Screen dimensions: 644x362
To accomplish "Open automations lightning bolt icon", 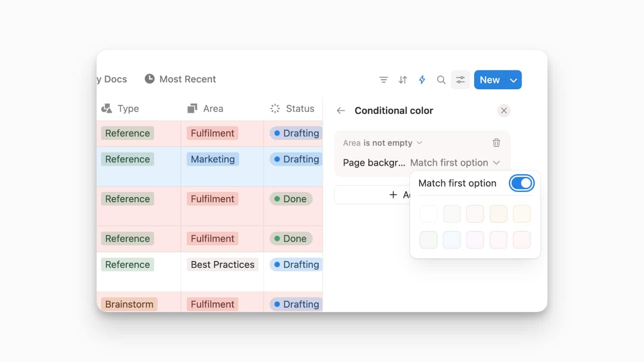I will tap(422, 80).
